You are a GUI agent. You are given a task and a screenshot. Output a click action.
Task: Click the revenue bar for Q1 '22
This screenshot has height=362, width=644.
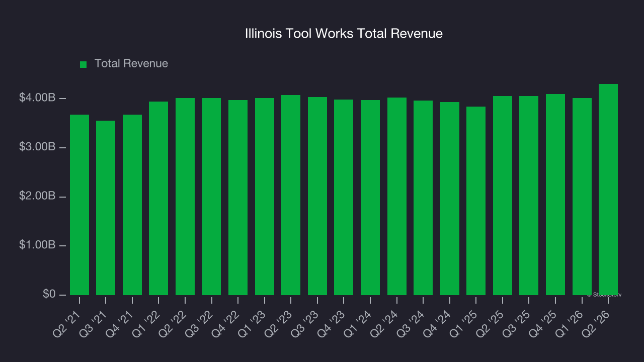[158, 198]
